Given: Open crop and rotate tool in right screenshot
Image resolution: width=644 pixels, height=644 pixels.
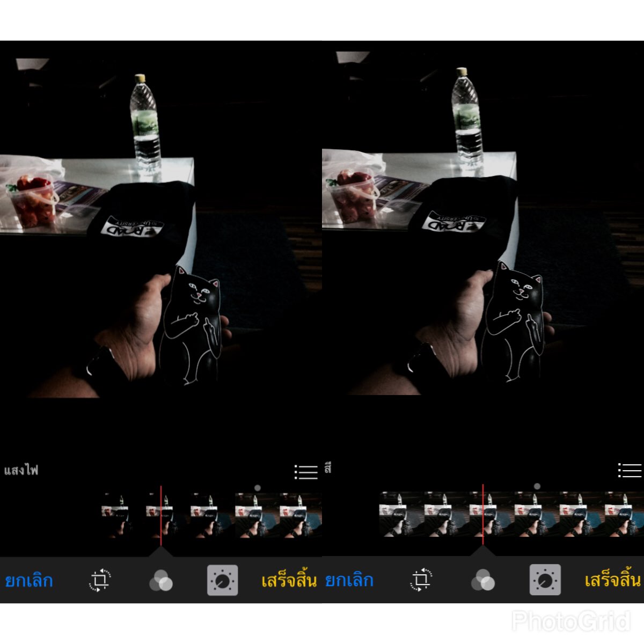Looking at the screenshot, I should coord(422,580).
